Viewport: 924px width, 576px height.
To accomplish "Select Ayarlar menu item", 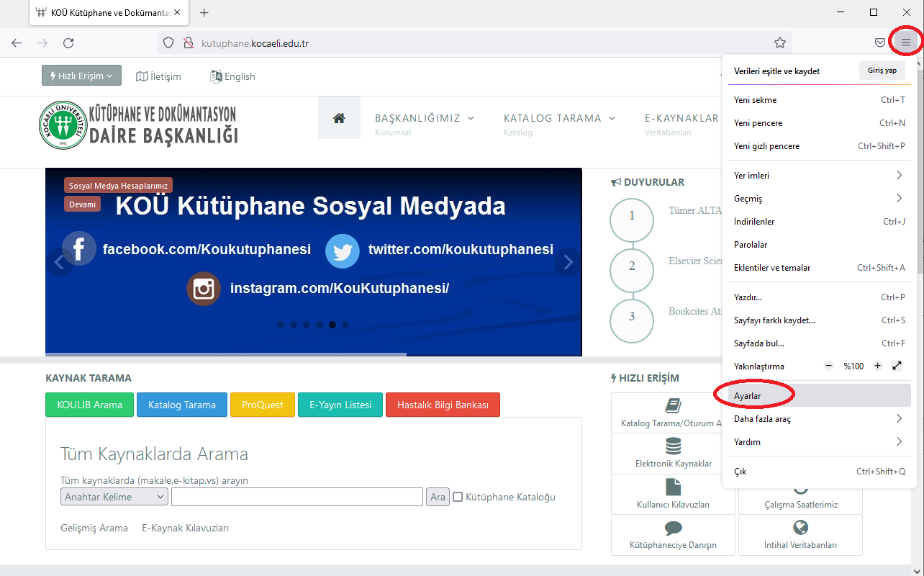I will click(819, 396).
